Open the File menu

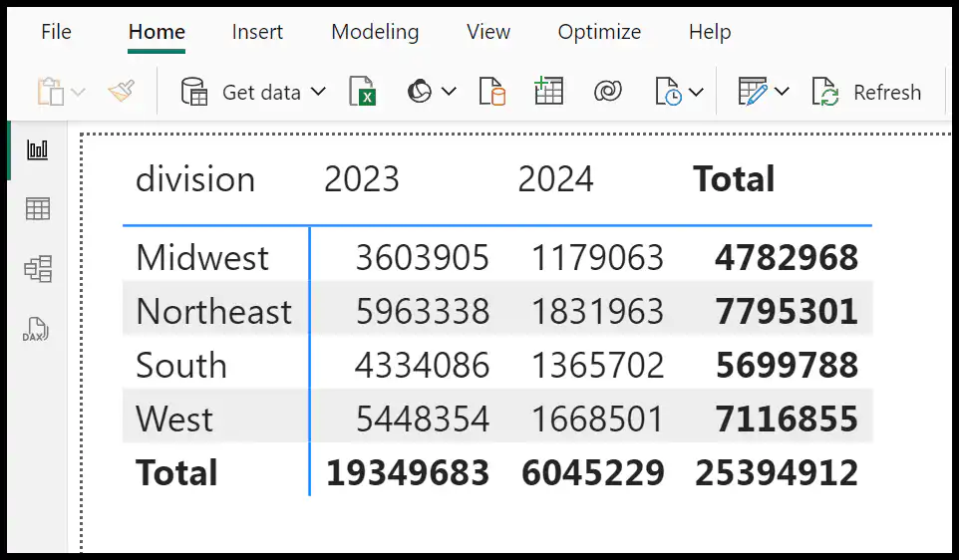(x=56, y=31)
